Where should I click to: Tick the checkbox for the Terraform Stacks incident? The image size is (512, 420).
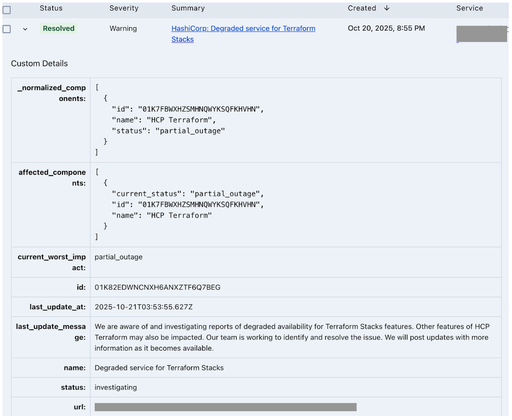pyautogui.click(x=7, y=29)
